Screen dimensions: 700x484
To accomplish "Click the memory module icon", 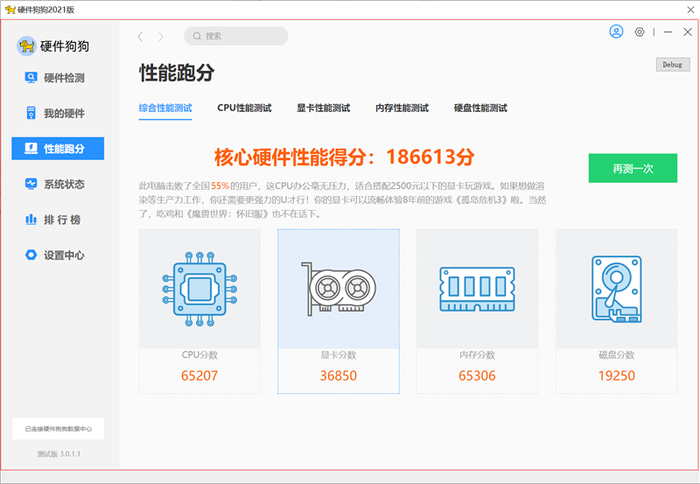I will tap(477, 289).
